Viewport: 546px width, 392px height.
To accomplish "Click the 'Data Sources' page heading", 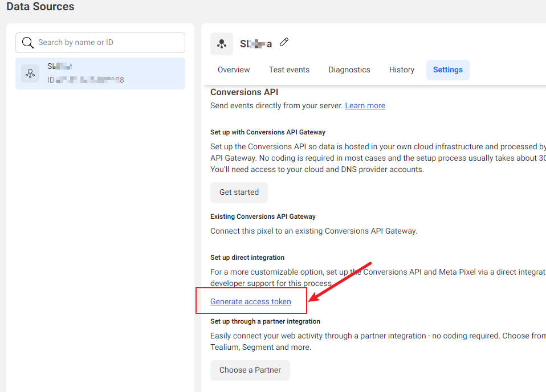I will point(40,7).
